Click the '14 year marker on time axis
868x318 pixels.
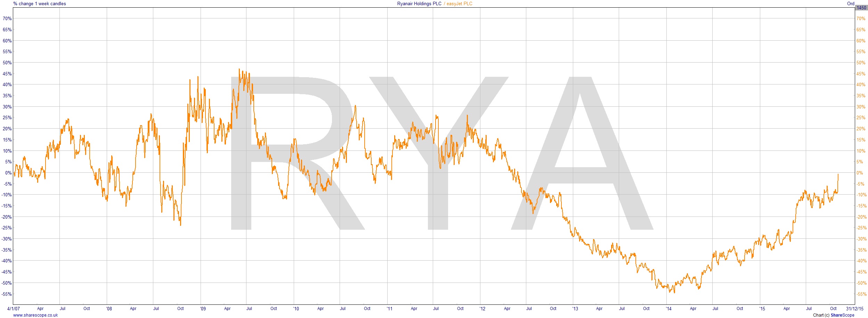tap(668, 309)
